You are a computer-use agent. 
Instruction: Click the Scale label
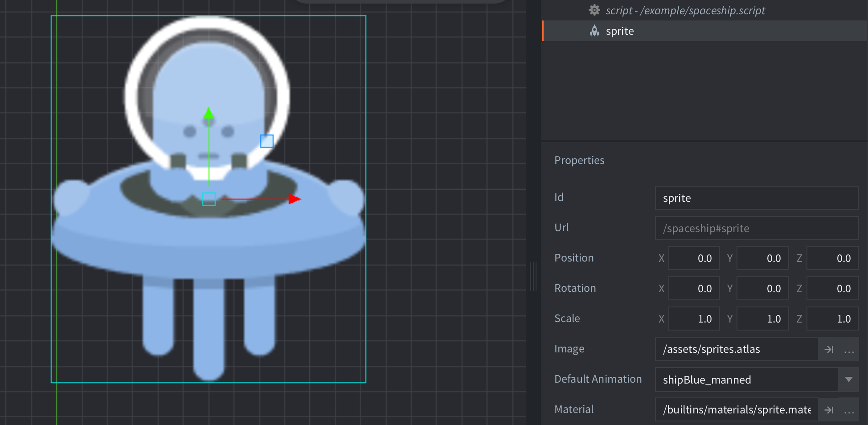point(567,318)
